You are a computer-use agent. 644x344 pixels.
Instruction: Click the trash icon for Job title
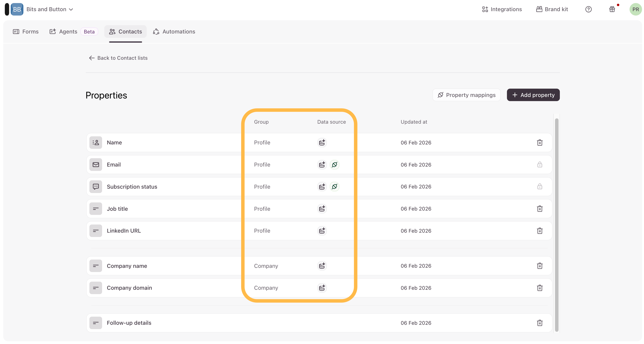(x=540, y=209)
